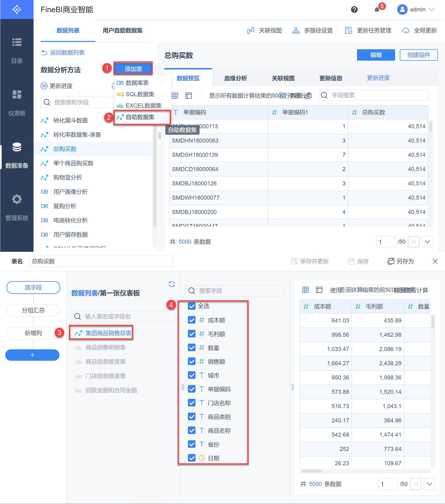Screen dimensions: 445x504
Task: Switch lower preview to table grid view
Action: click(305, 290)
